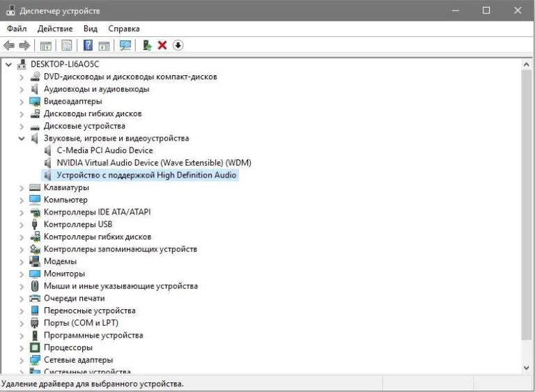The height and width of the screenshot is (392, 535).
Task: Select the Очереди печати row
Action: (x=74, y=298)
